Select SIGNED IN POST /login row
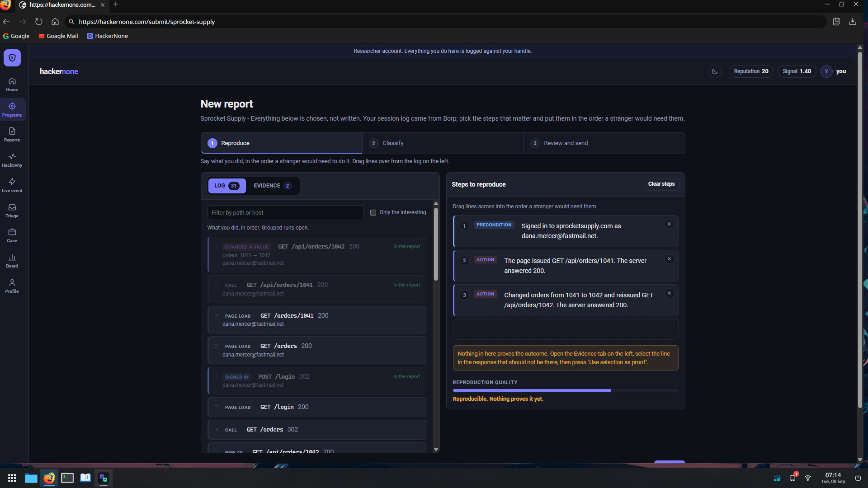 click(317, 380)
